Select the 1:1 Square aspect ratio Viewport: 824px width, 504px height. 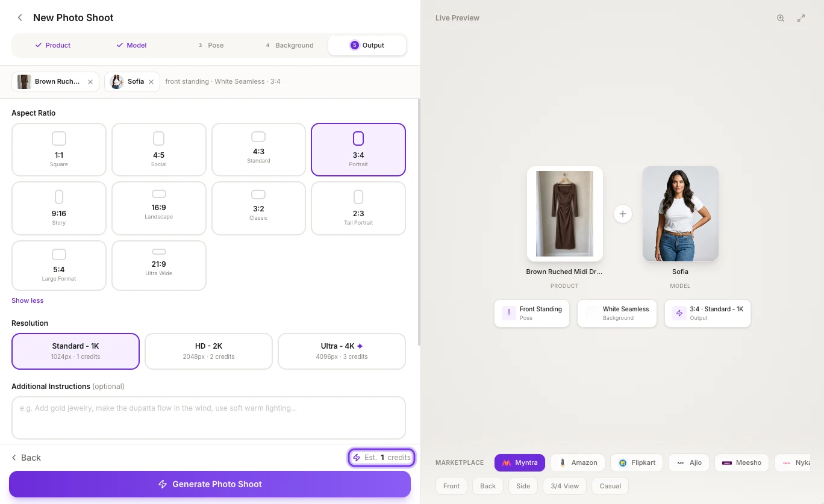[x=59, y=149]
